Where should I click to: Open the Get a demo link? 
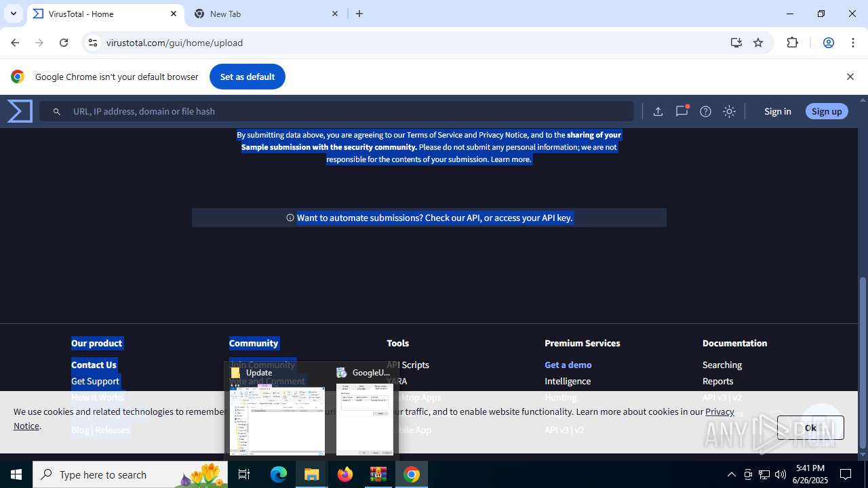pos(568,365)
